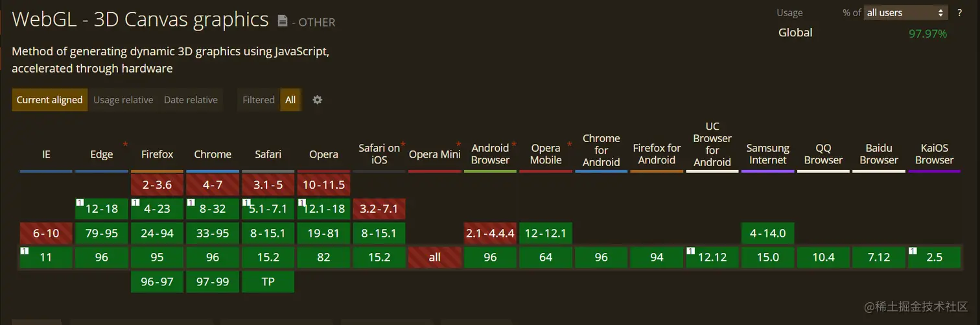Click the Opera 12.1-18 cell

[x=323, y=209]
